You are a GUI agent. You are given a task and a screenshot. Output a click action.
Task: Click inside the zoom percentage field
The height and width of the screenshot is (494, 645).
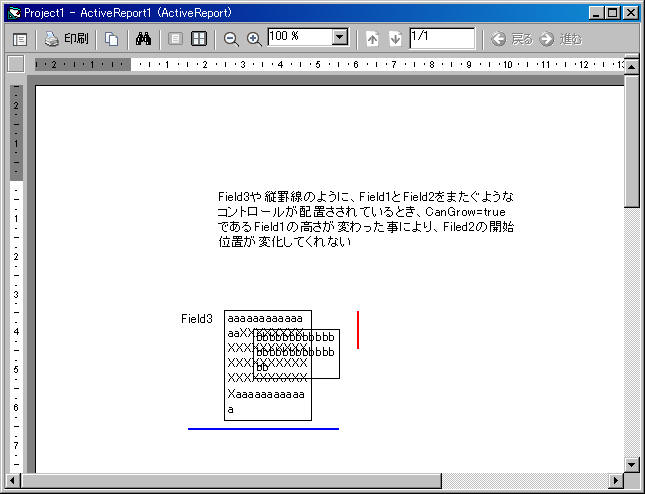pyautogui.click(x=298, y=38)
